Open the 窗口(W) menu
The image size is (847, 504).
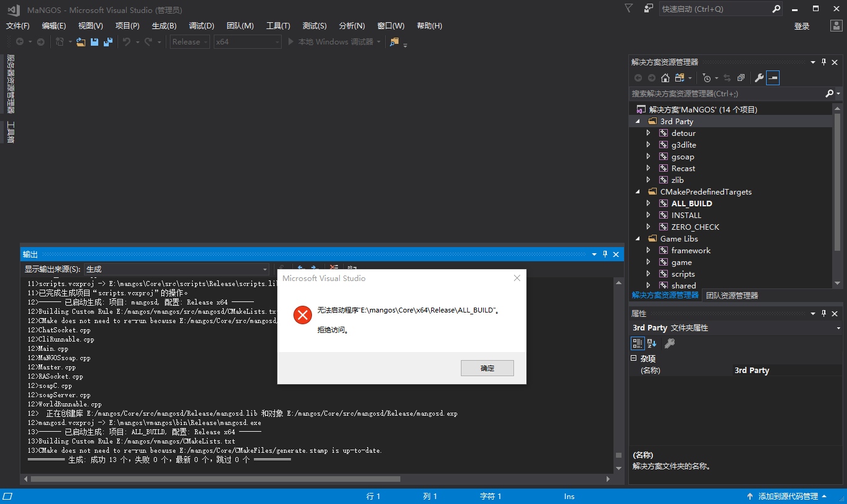point(390,26)
